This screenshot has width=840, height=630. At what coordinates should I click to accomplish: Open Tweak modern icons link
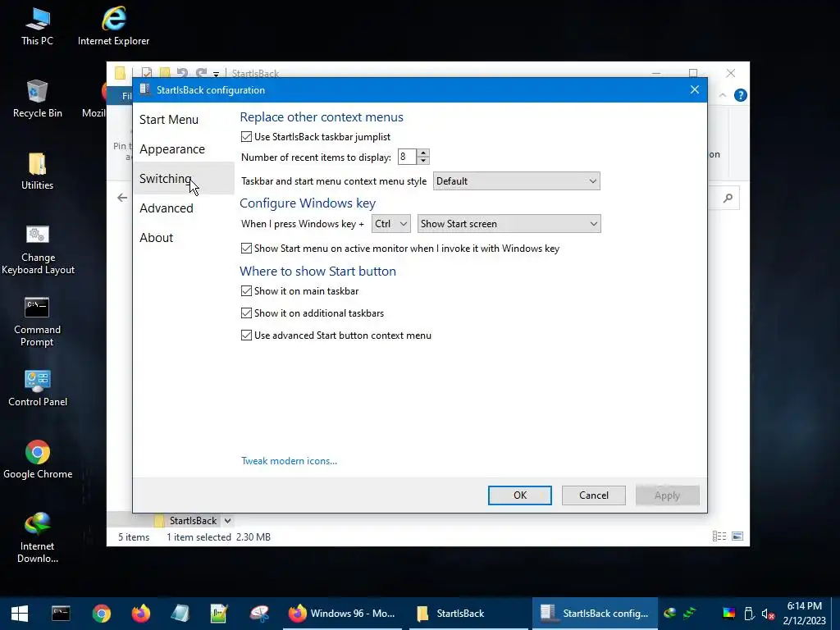point(290,461)
